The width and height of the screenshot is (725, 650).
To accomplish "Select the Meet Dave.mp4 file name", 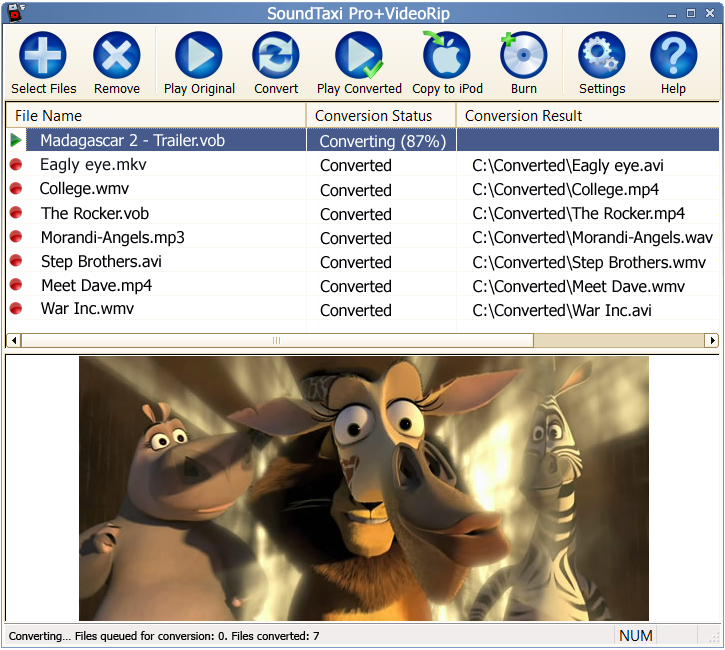I will pos(96,285).
